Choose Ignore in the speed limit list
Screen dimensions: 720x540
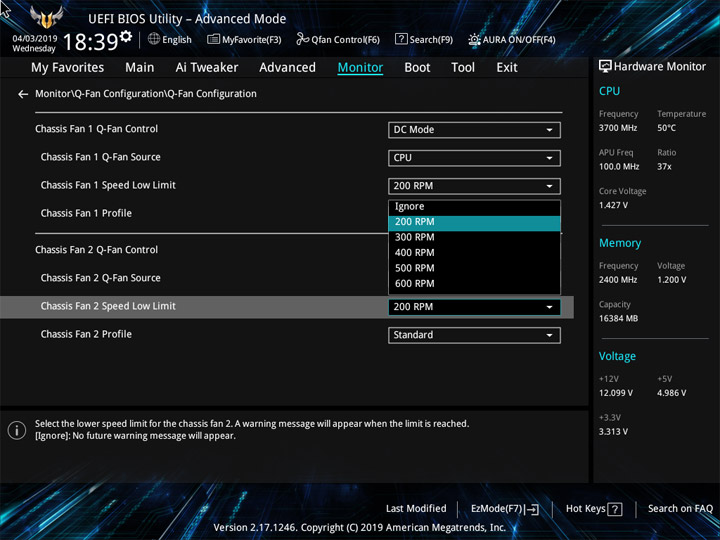pos(474,207)
